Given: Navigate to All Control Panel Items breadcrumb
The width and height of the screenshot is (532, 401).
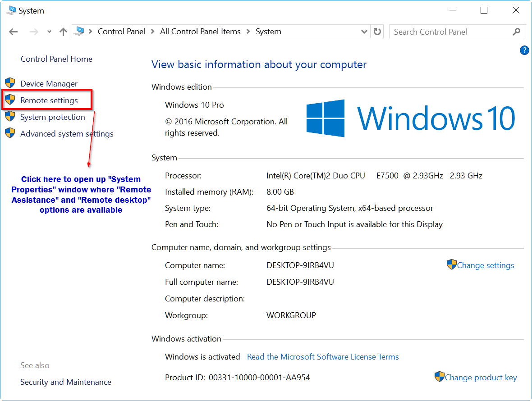Looking at the screenshot, I should pyautogui.click(x=200, y=32).
